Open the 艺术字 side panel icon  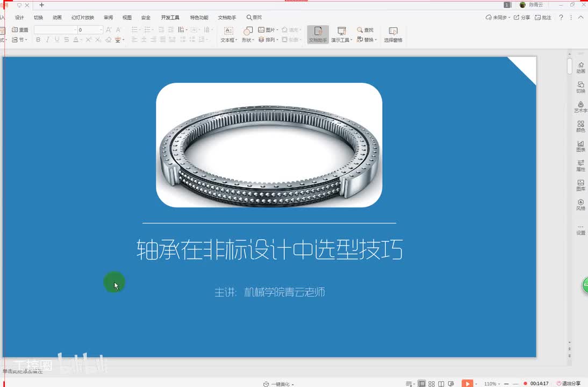tap(580, 107)
